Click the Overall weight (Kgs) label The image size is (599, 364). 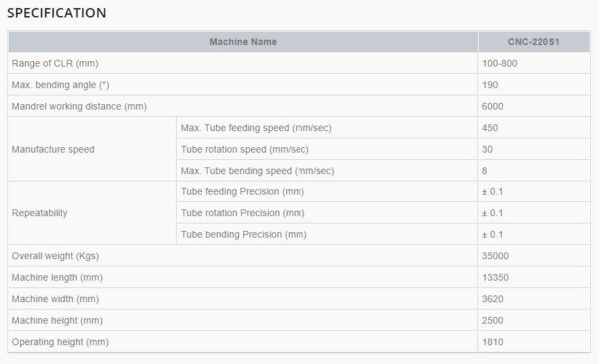(x=55, y=256)
